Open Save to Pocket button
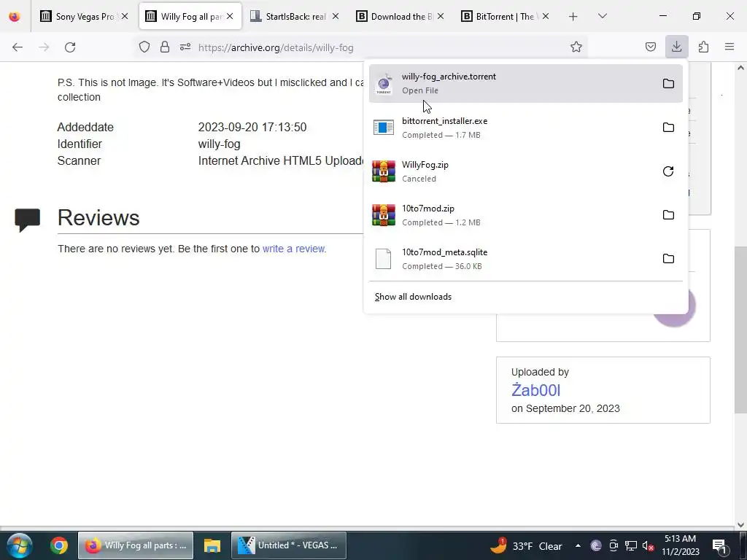The height and width of the screenshot is (560, 747). [x=650, y=47]
